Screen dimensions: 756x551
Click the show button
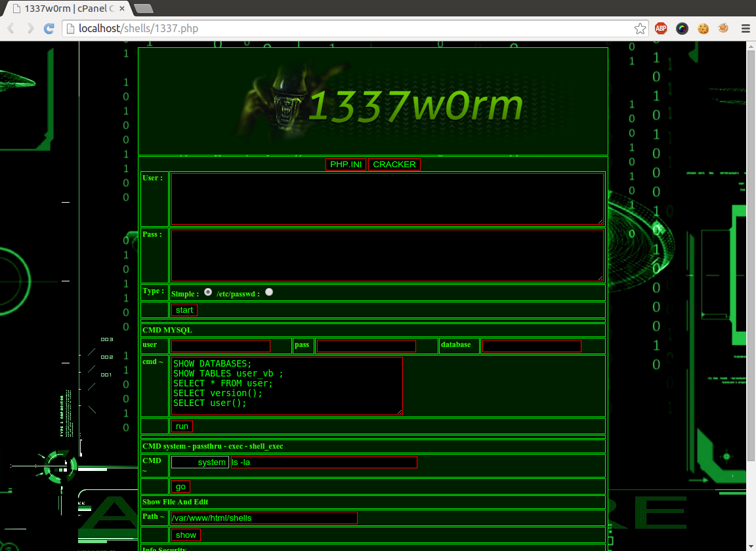[x=186, y=535]
